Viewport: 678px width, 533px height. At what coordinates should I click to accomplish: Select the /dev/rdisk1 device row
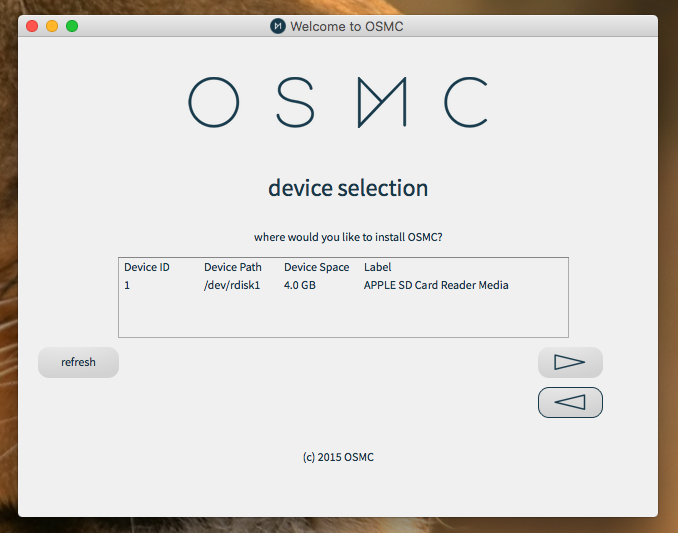pos(343,285)
